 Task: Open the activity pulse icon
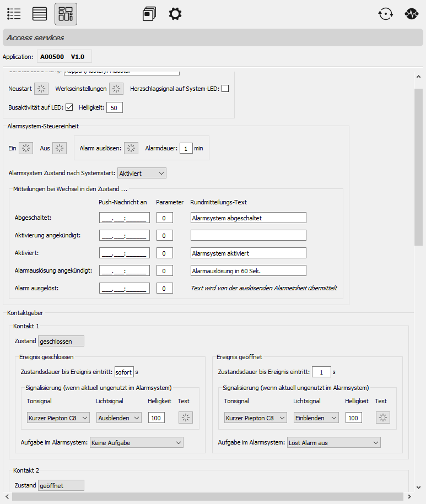412,14
